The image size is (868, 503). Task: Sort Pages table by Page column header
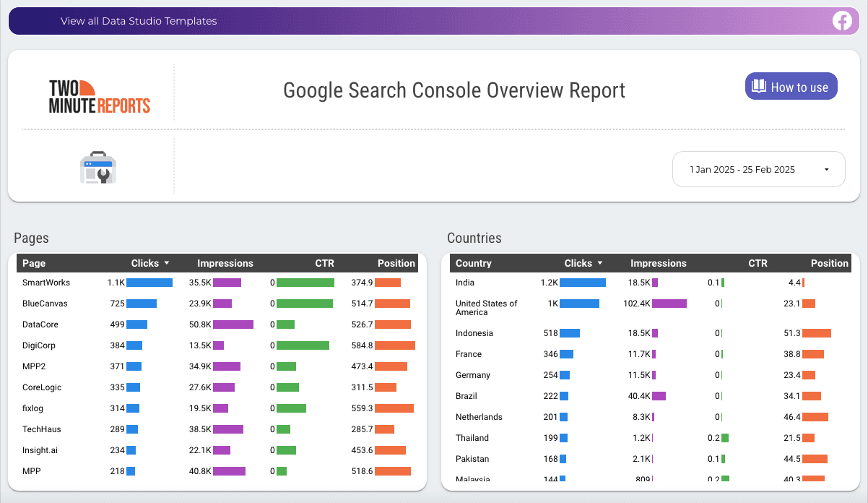point(34,263)
